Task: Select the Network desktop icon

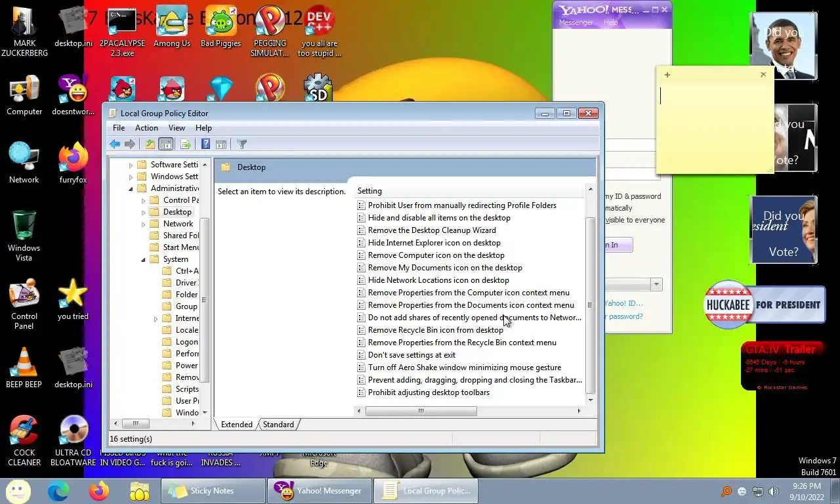Action: pos(24,163)
